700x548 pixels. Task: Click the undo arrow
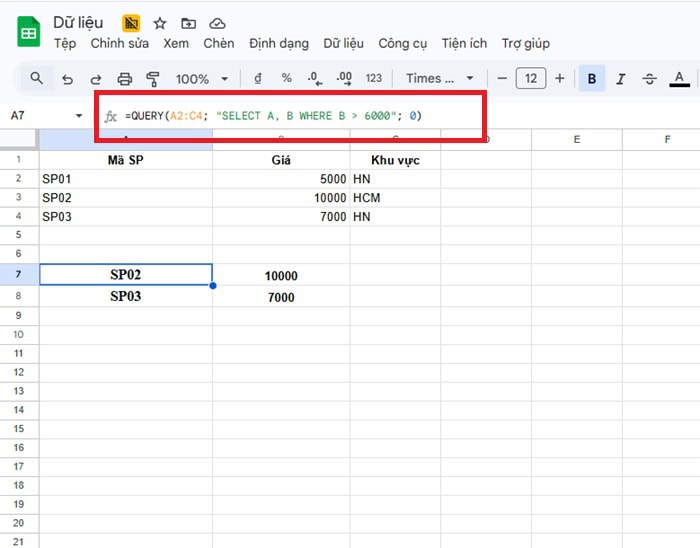click(67, 79)
